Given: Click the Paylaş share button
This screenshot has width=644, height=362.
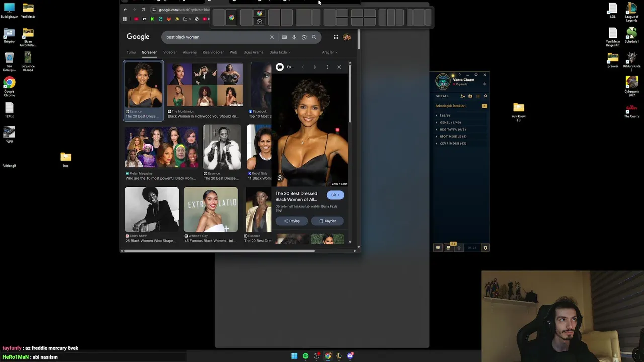Looking at the screenshot, I should click(292, 221).
